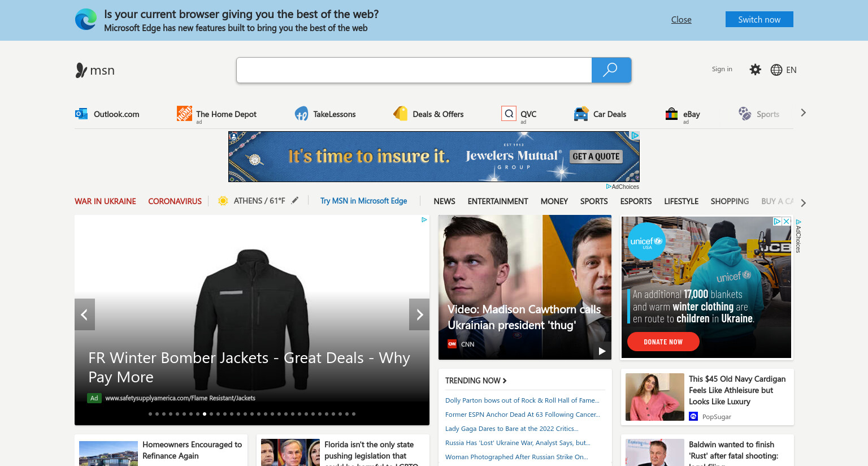This screenshot has width=868, height=466.
Task: Select the highlighted active carousel dot
Action: pos(205,414)
